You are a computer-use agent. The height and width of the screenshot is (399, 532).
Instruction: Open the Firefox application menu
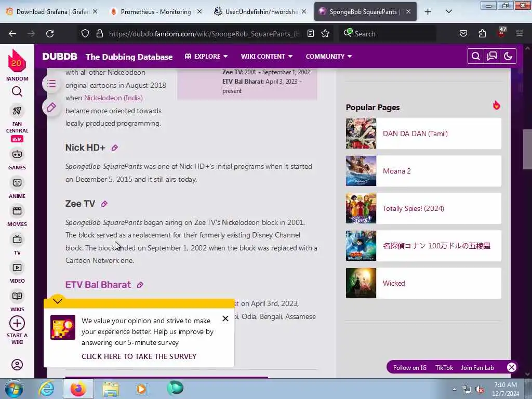tap(520, 34)
